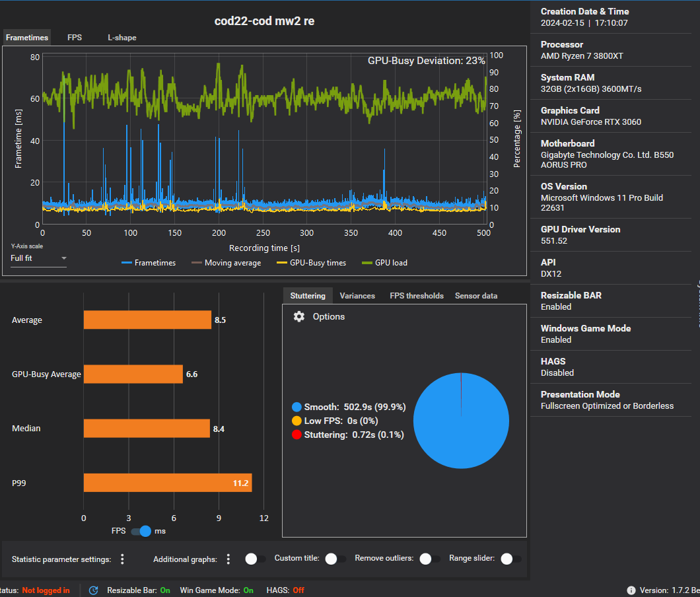Open Additional graphs three-dot menu

pos(228,559)
